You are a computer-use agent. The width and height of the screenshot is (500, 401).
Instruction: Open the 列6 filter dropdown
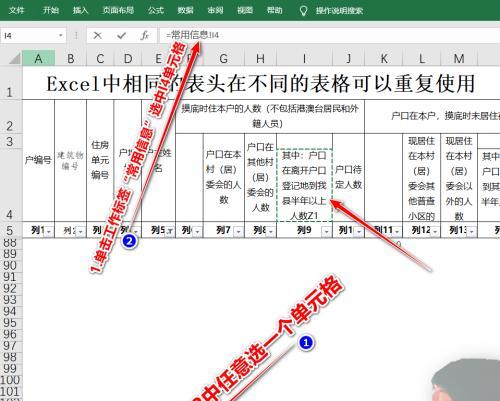point(197,231)
